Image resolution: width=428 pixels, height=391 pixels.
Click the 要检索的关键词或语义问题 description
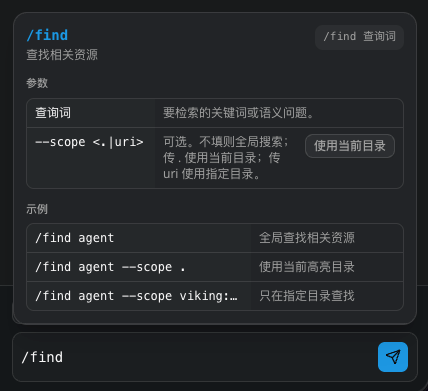point(238,113)
